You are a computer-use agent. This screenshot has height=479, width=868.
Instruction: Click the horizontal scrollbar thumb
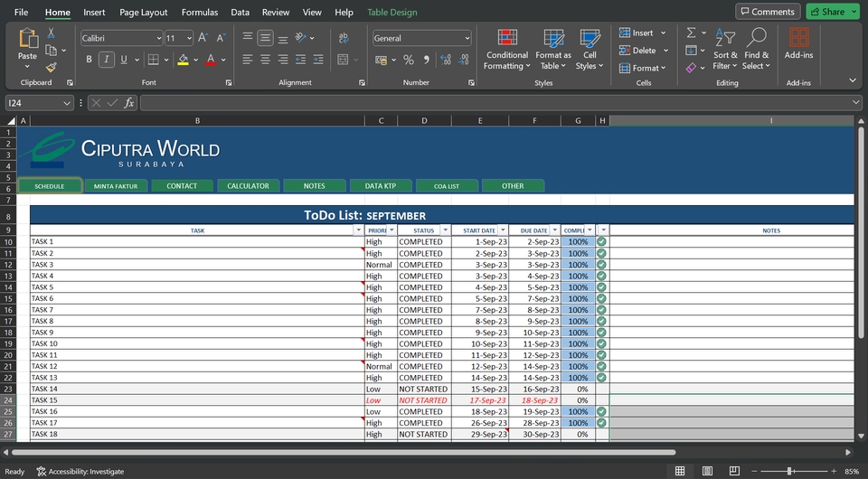pos(344,452)
